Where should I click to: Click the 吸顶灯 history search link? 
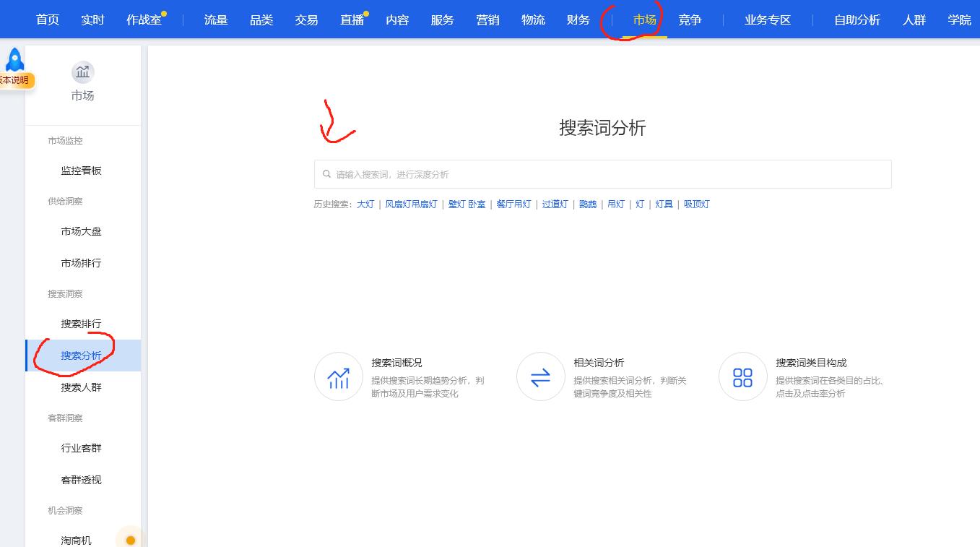click(x=696, y=204)
